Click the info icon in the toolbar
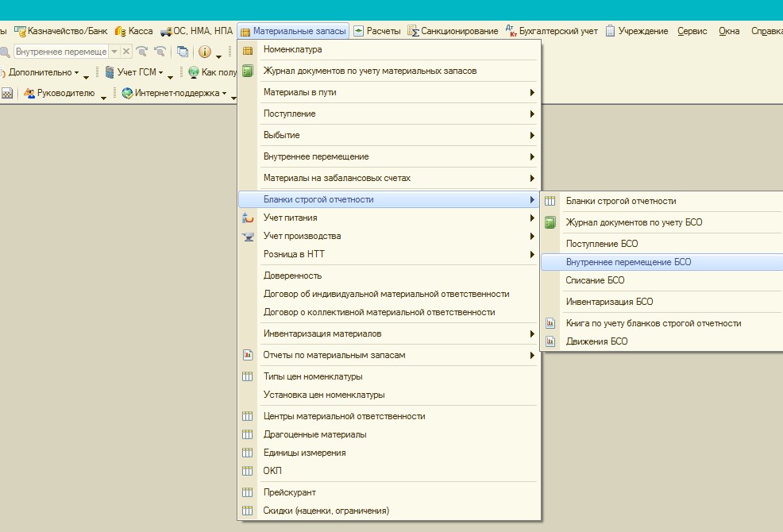The image size is (783, 532). [204, 52]
